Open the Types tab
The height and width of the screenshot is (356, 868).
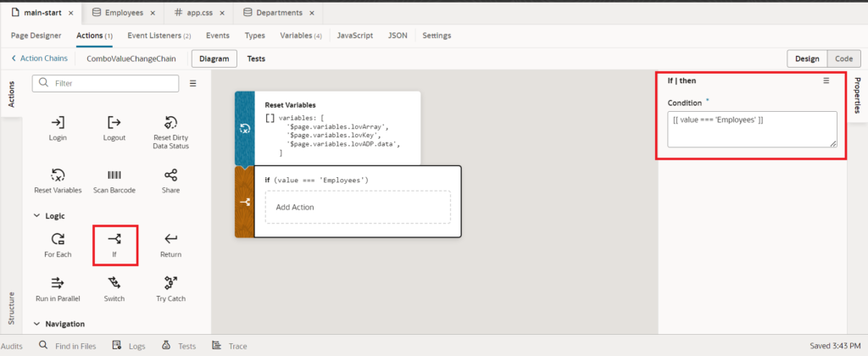click(x=254, y=36)
